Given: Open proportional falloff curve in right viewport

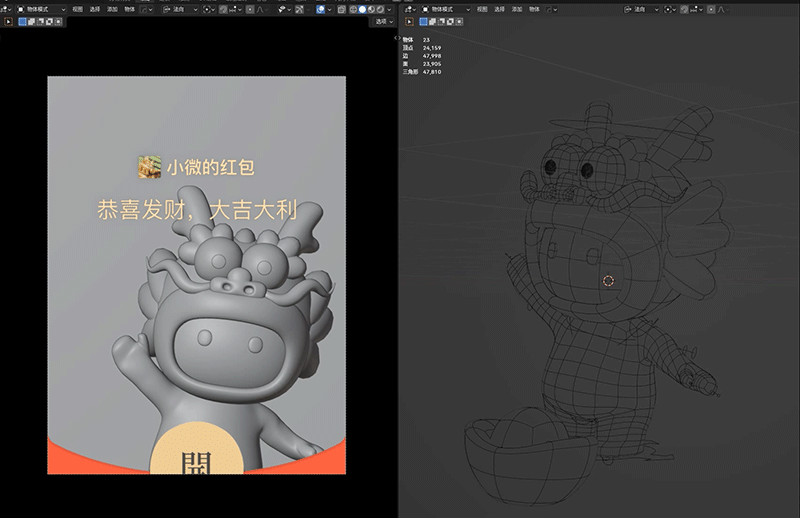Looking at the screenshot, I should [722, 9].
